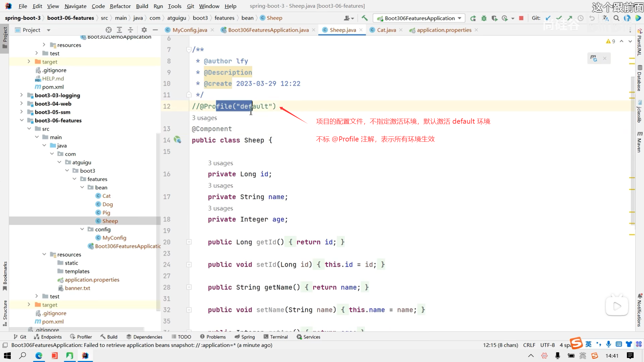This screenshot has height=362, width=644.
Task: Collapse the config folder in the tree
Action: [x=82, y=229]
